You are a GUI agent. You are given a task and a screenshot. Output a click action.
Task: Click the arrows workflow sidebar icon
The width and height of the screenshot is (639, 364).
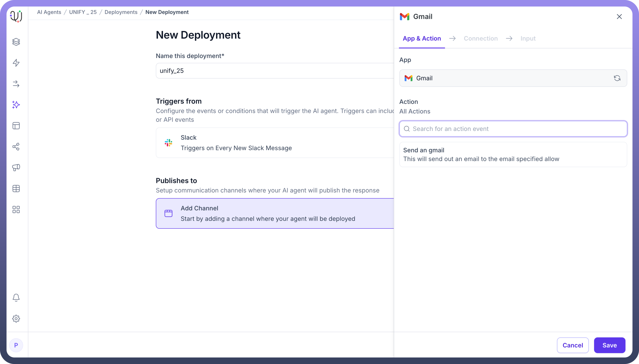coord(16,84)
